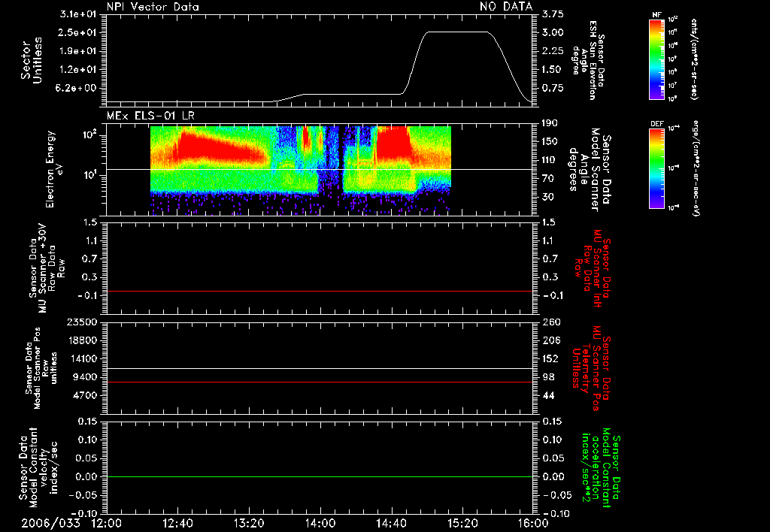Click the 14:40 time axis label
This screenshot has height=532, width=770.
point(391,523)
